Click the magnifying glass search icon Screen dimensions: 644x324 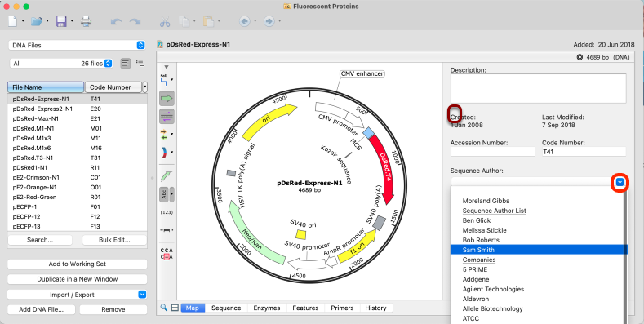164,308
